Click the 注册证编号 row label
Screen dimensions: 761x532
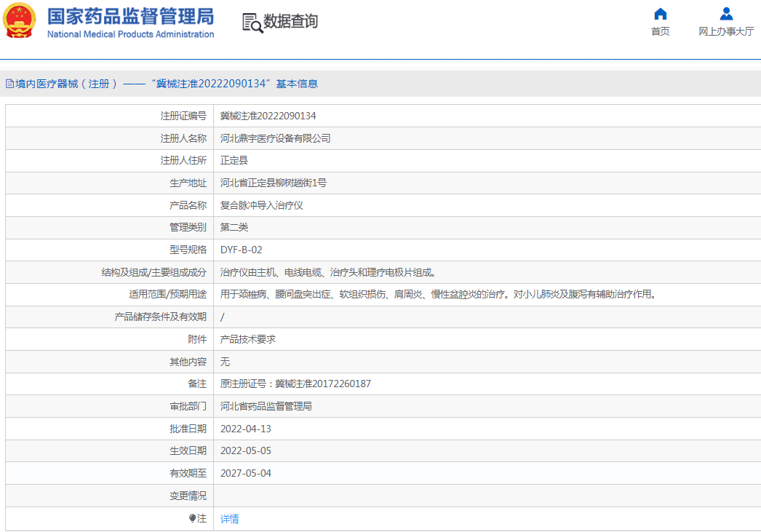pos(183,116)
